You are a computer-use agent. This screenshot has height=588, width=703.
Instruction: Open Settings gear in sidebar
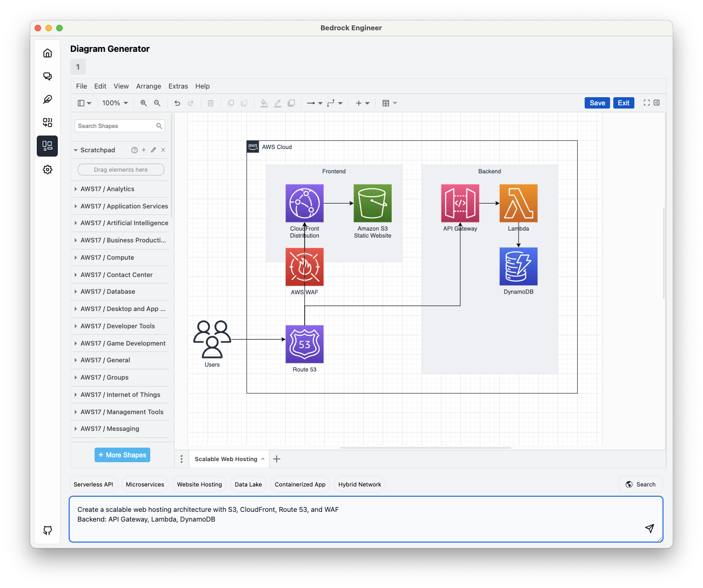tap(48, 170)
